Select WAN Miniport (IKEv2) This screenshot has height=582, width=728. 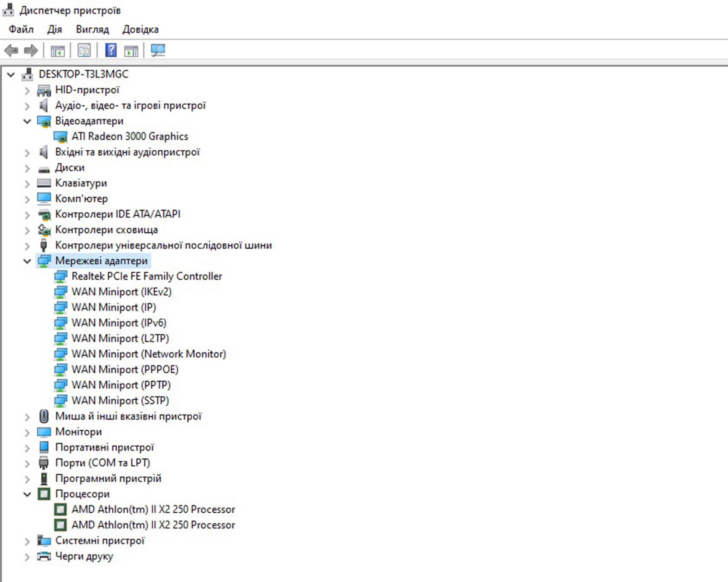(121, 292)
